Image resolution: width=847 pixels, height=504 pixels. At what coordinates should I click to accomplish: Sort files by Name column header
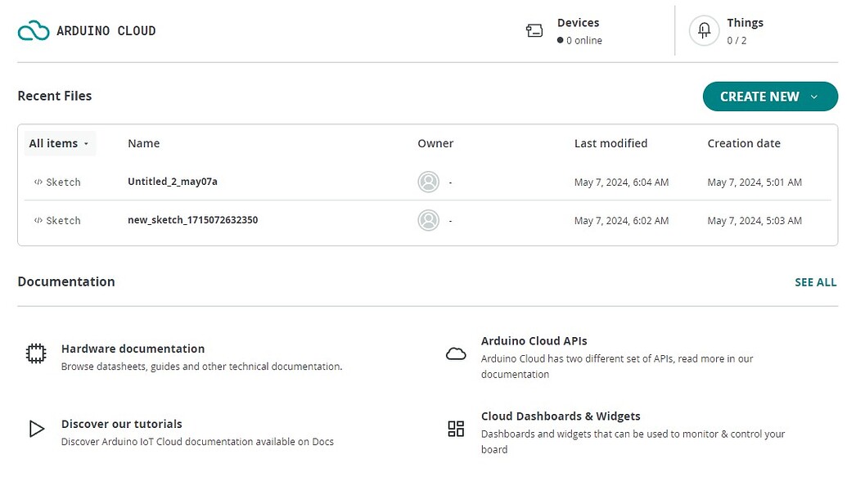pyautogui.click(x=144, y=143)
